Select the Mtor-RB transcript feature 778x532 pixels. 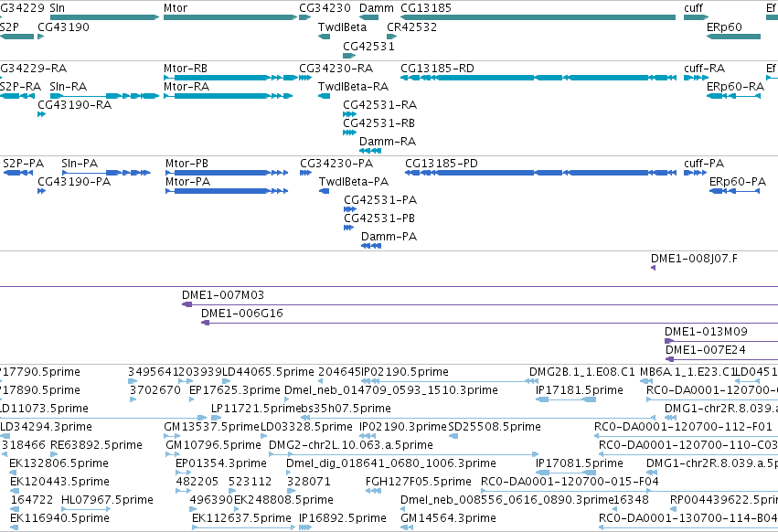tap(230, 78)
